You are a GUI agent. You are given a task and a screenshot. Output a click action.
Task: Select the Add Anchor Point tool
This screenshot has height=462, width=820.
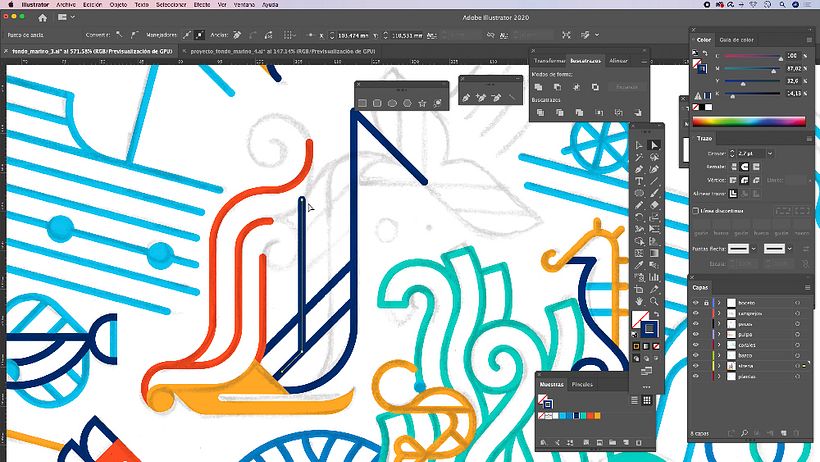(481, 97)
